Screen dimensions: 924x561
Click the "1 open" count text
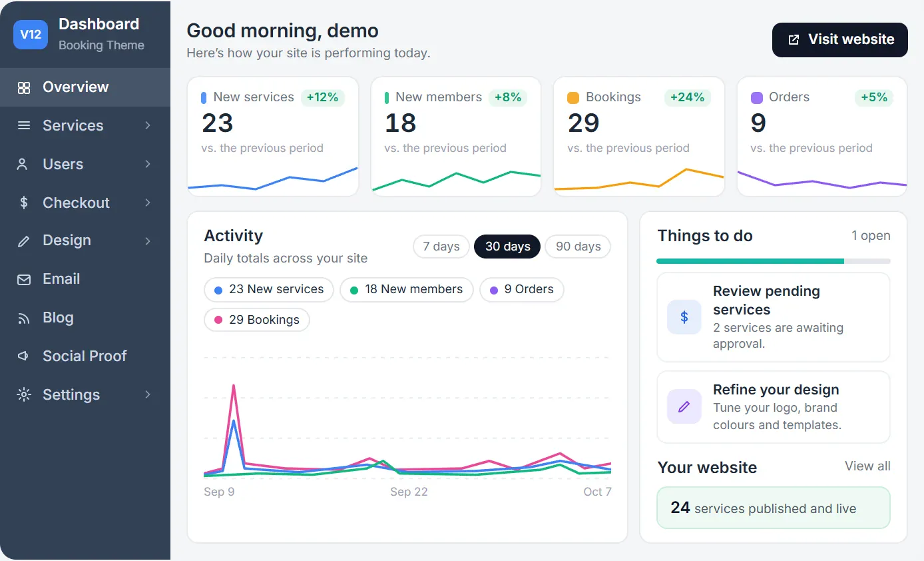(x=871, y=236)
